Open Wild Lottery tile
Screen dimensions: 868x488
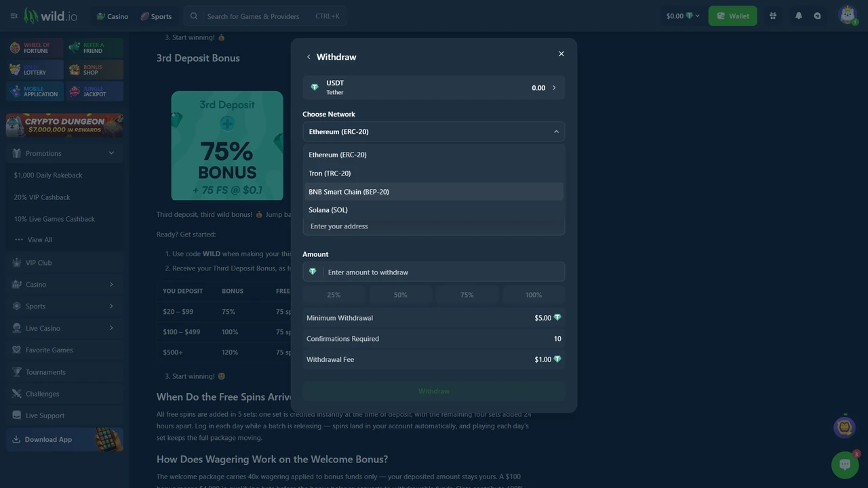[x=35, y=70]
